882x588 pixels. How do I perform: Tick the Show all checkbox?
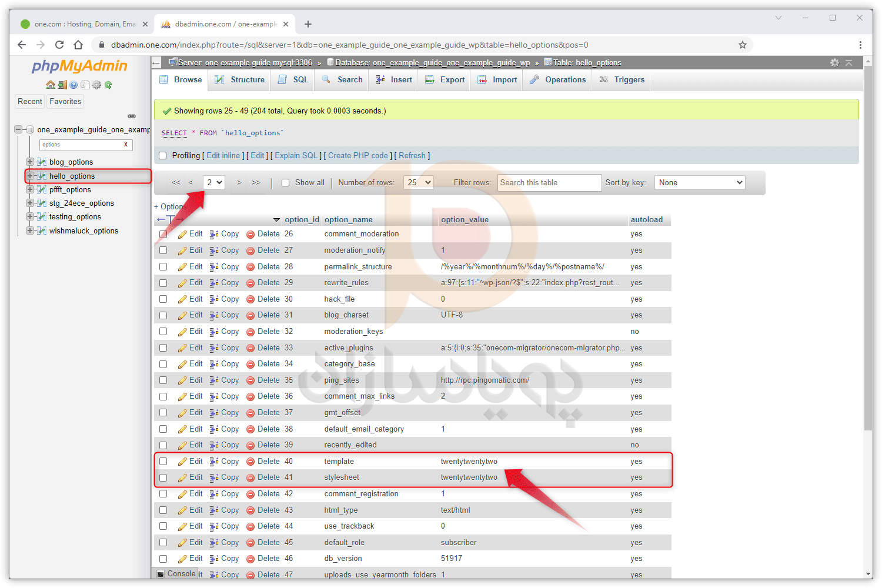coord(285,183)
